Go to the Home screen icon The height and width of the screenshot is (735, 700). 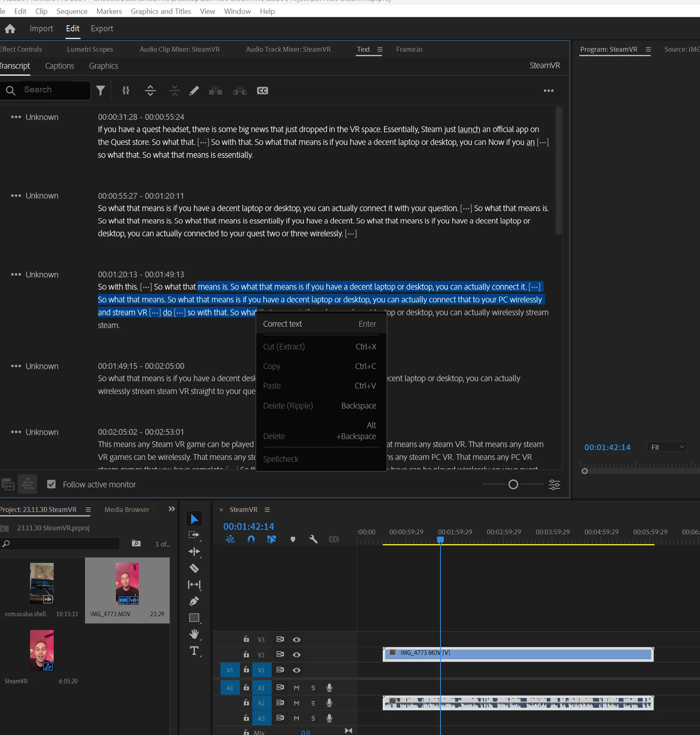point(10,28)
